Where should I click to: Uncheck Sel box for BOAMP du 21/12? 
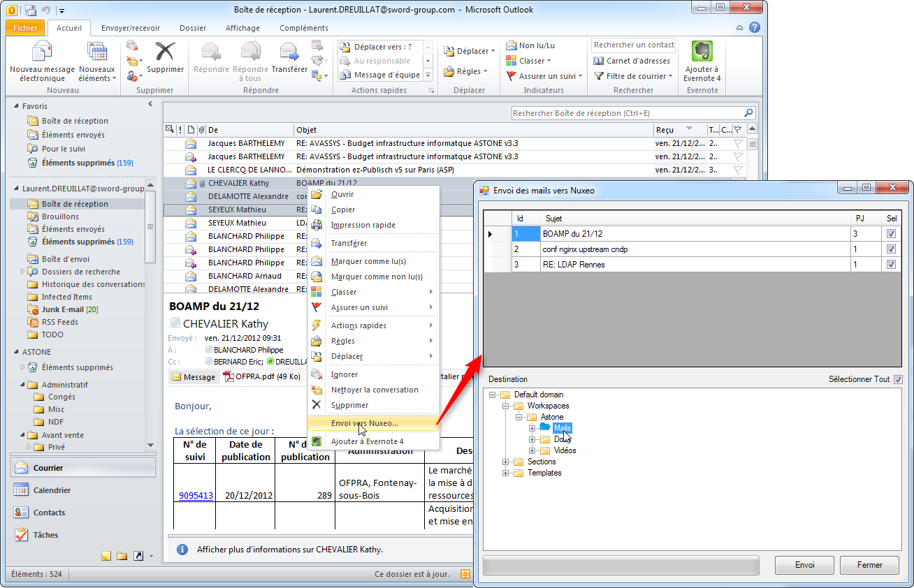pos(891,234)
